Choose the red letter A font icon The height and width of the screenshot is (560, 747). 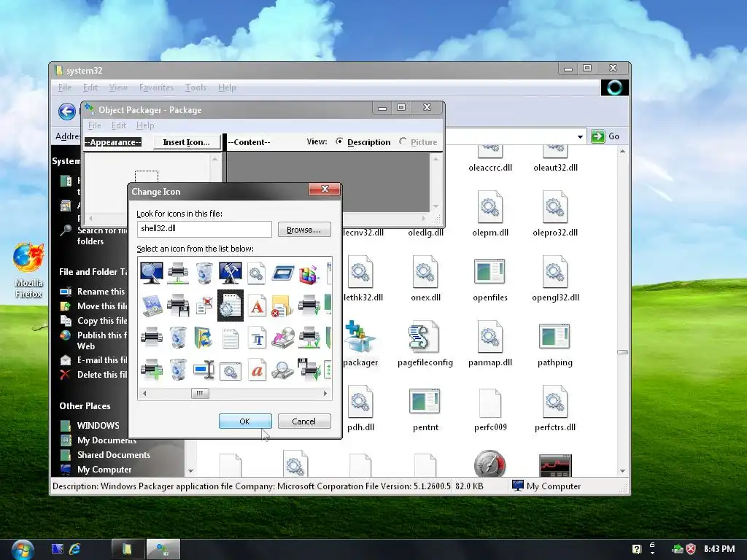tap(257, 306)
